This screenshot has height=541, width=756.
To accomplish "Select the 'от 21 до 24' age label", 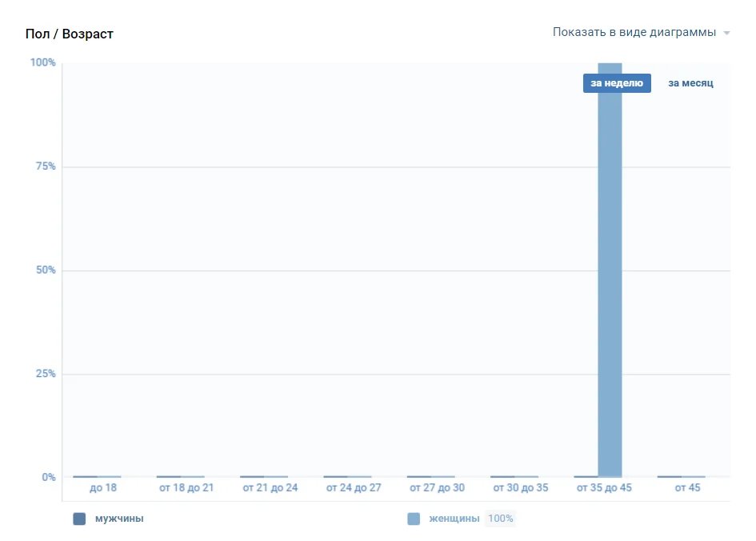I will 270,487.
